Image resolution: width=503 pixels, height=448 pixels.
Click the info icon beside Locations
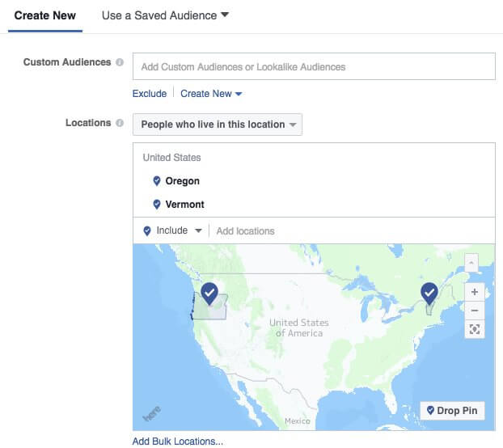120,124
